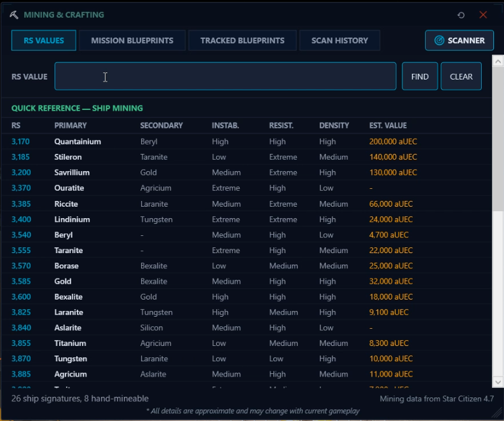Click the RESIST. column header

click(282, 125)
